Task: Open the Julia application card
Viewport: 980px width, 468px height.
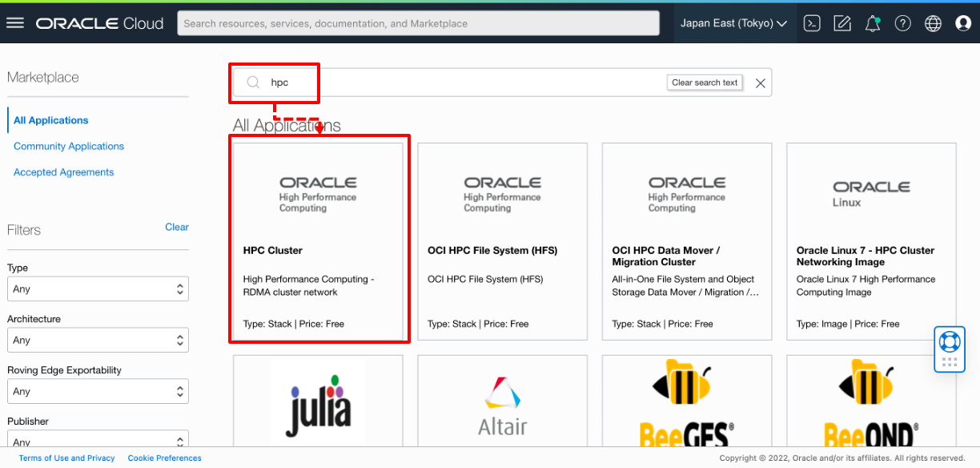Action: pyautogui.click(x=319, y=401)
